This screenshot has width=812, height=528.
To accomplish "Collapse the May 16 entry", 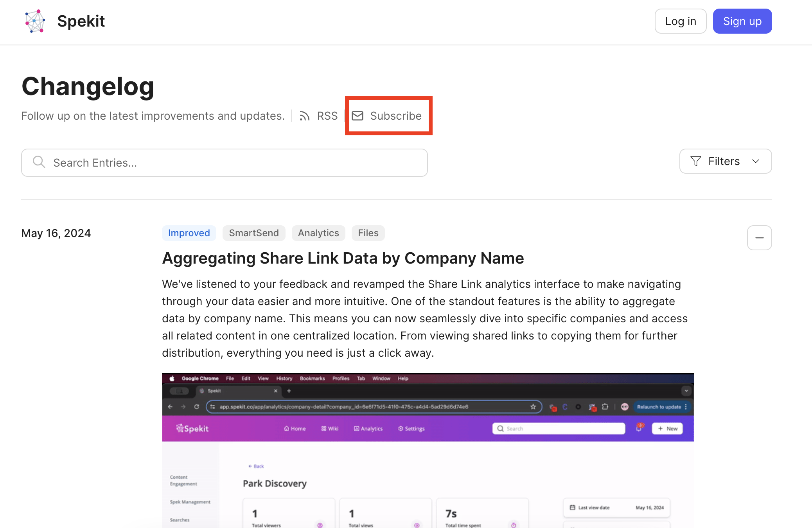I will pyautogui.click(x=759, y=238).
